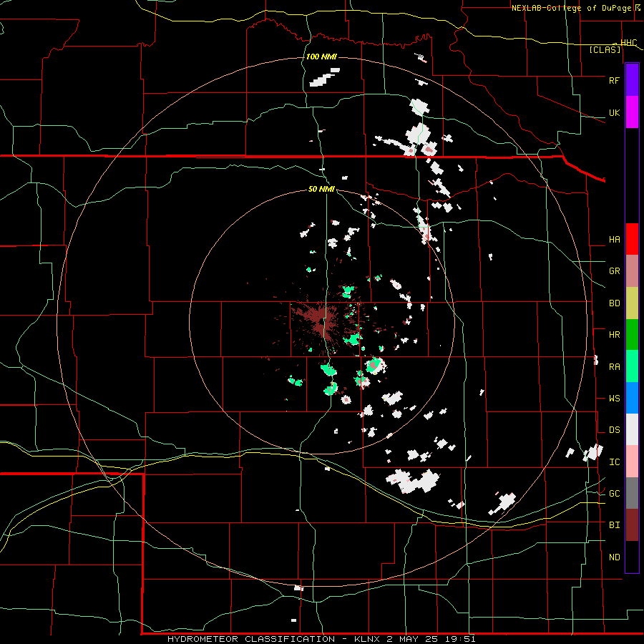Click the RF purple legend swatch
Viewport: 644px width, 644px height.
click(x=632, y=80)
